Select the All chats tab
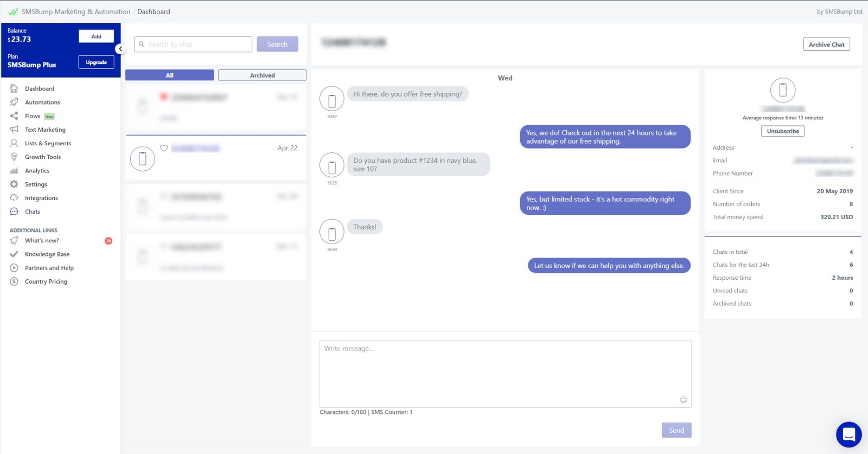This screenshot has height=454, width=868. coord(169,75)
